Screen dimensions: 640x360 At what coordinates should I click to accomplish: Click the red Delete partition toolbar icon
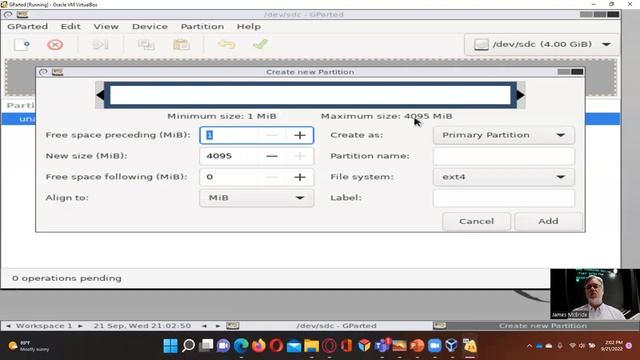(55, 44)
